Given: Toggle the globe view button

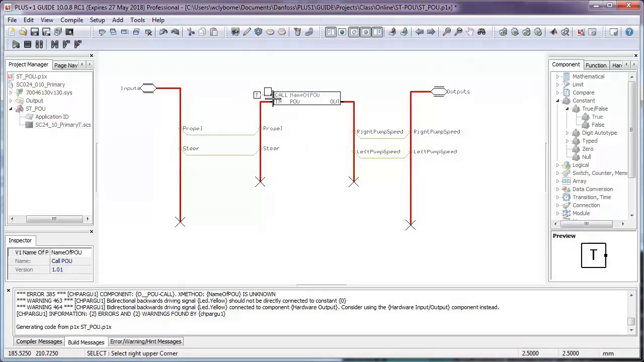Looking at the screenshot, I should [342, 32].
